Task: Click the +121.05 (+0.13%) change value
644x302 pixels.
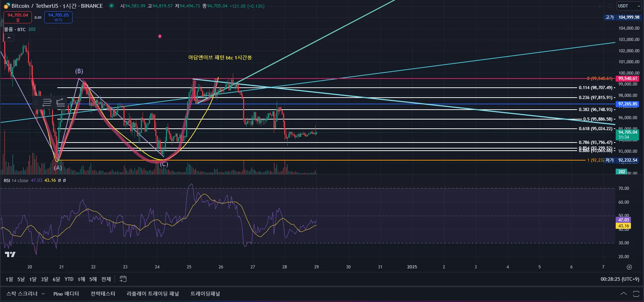Action: pos(247,6)
